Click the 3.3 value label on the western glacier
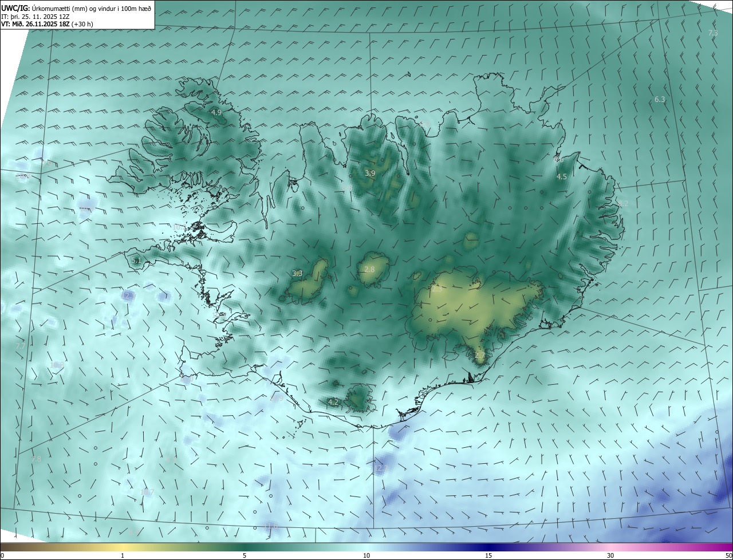Image resolution: width=733 pixels, height=560 pixels. coord(297,274)
